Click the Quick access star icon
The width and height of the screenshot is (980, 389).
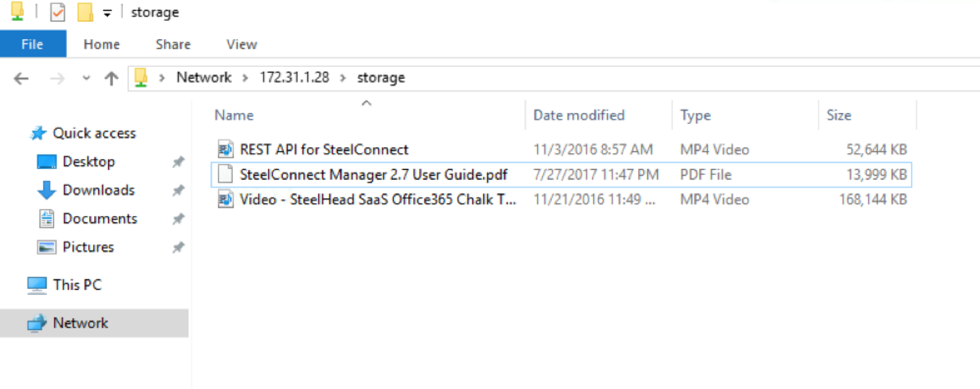pyautogui.click(x=38, y=133)
